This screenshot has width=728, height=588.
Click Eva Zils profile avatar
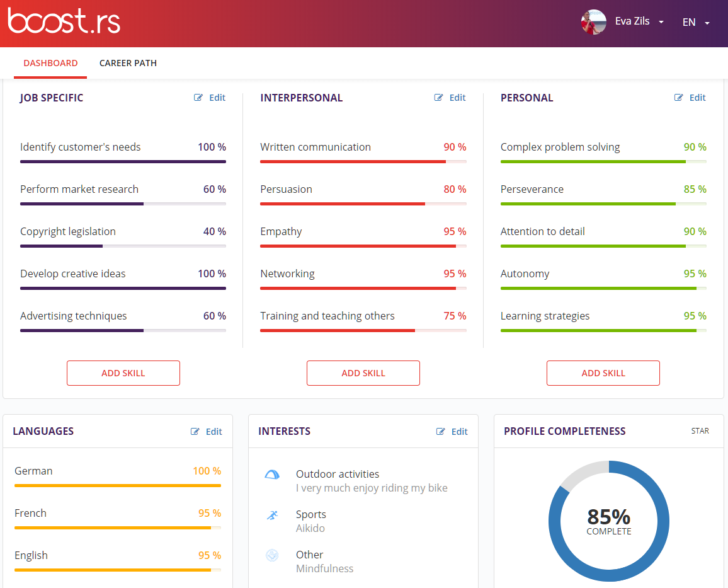click(593, 22)
